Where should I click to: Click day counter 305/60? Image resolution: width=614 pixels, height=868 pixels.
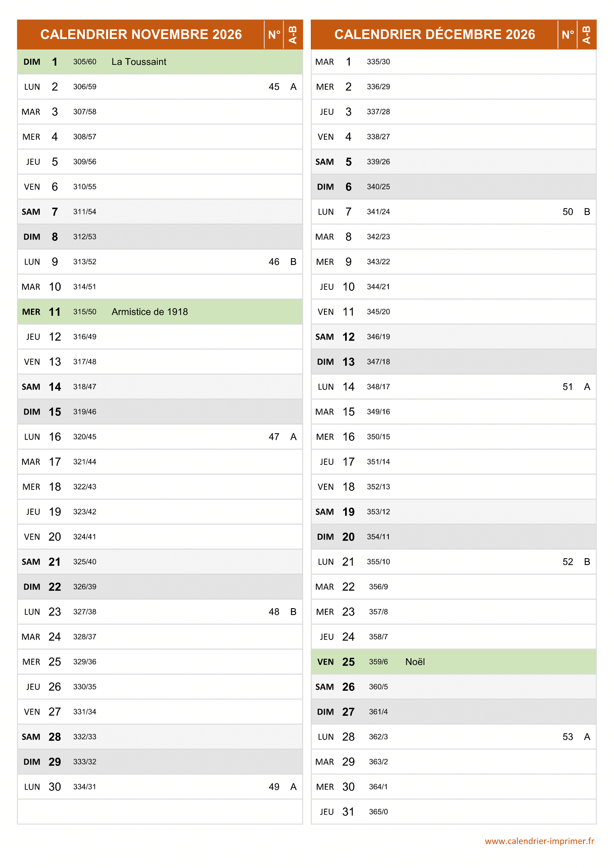click(85, 62)
